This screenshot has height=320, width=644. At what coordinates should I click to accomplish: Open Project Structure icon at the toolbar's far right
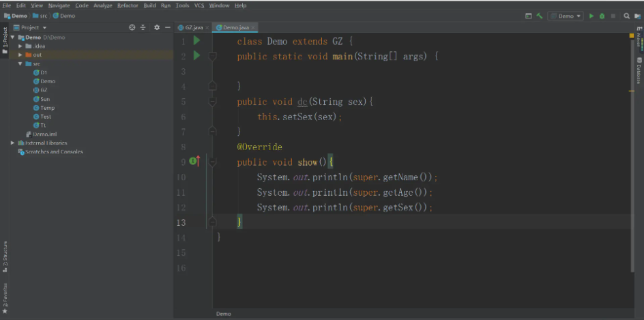pyautogui.click(x=637, y=16)
